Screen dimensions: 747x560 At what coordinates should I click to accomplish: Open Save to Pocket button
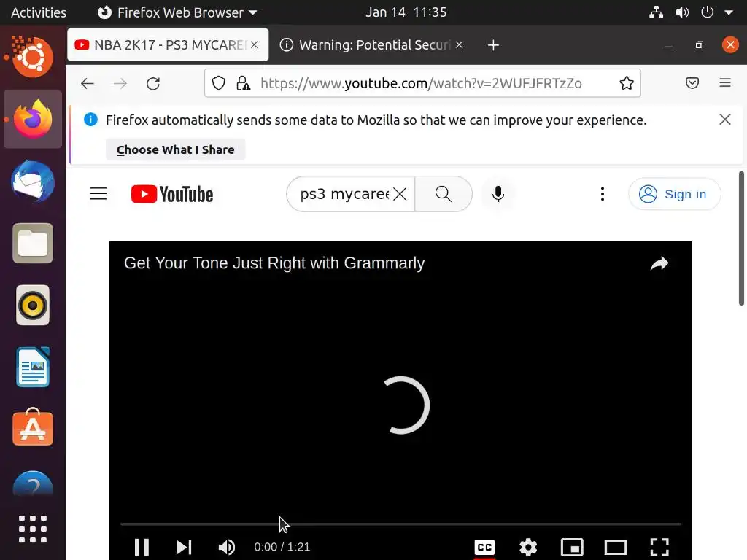pyautogui.click(x=692, y=83)
